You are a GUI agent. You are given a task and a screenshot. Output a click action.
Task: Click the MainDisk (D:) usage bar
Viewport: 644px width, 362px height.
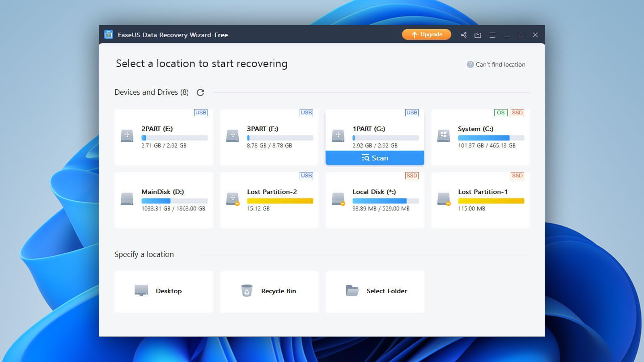click(x=174, y=201)
